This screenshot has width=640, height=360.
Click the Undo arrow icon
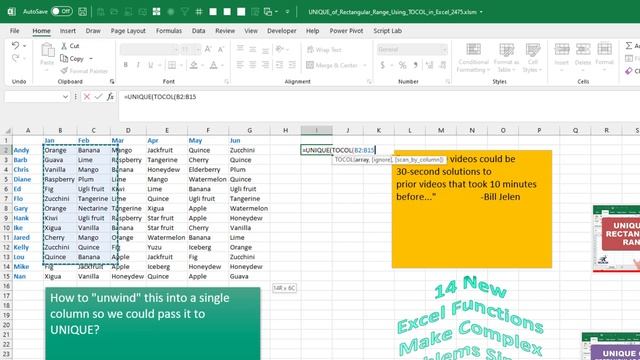coord(15,45)
